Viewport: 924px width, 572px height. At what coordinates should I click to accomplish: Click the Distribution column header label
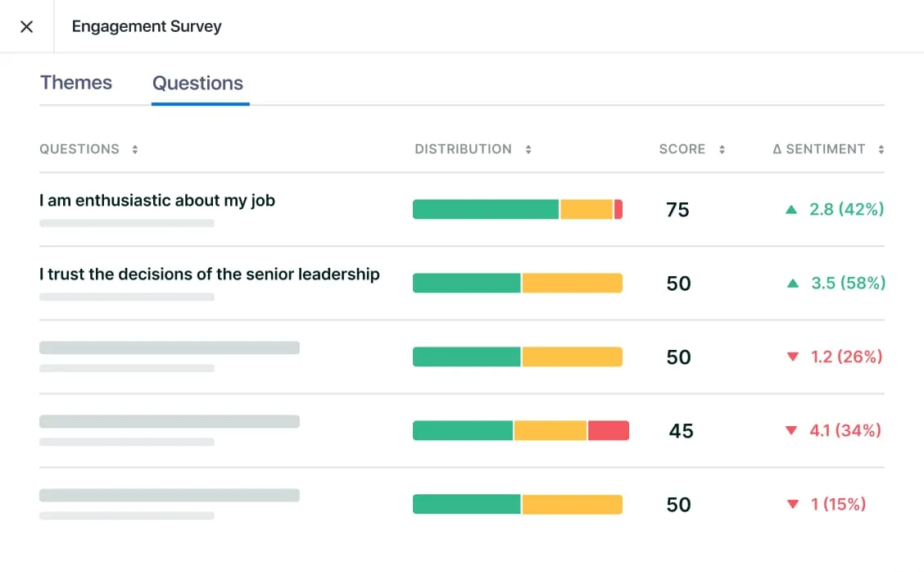click(x=463, y=149)
